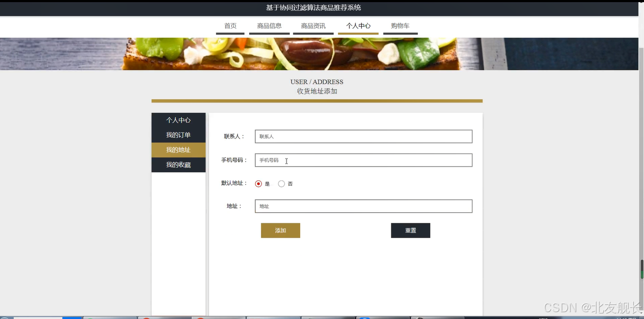Choose the 否 radio option
This screenshot has width=644, height=319.
tap(281, 183)
